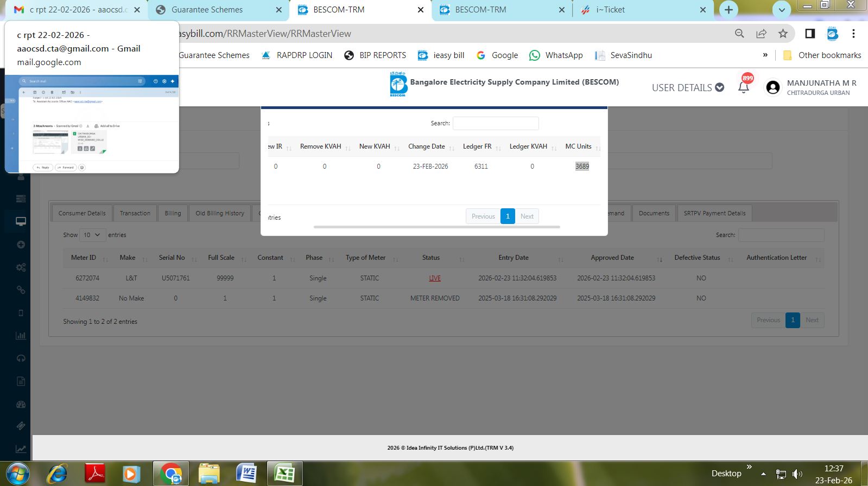
Task: Open Microsoft Word from the taskbar
Action: pyautogui.click(x=246, y=474)
